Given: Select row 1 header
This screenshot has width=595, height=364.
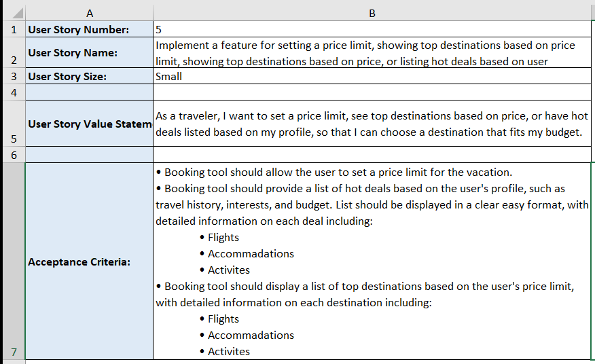Looking at the screenshot, I should coord(14,29).
